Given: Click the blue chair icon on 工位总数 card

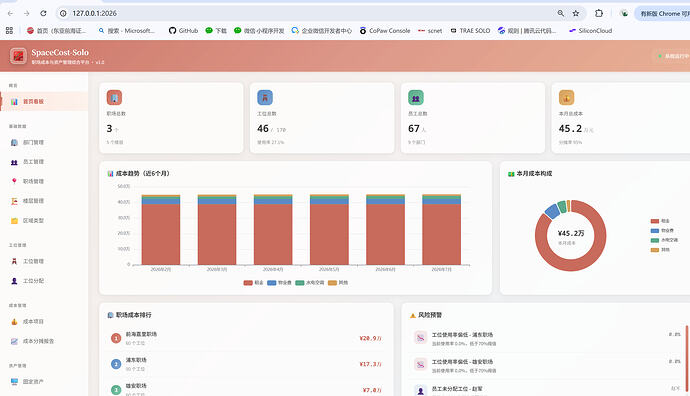Looking at the screenshot, I should pos(265,98).
